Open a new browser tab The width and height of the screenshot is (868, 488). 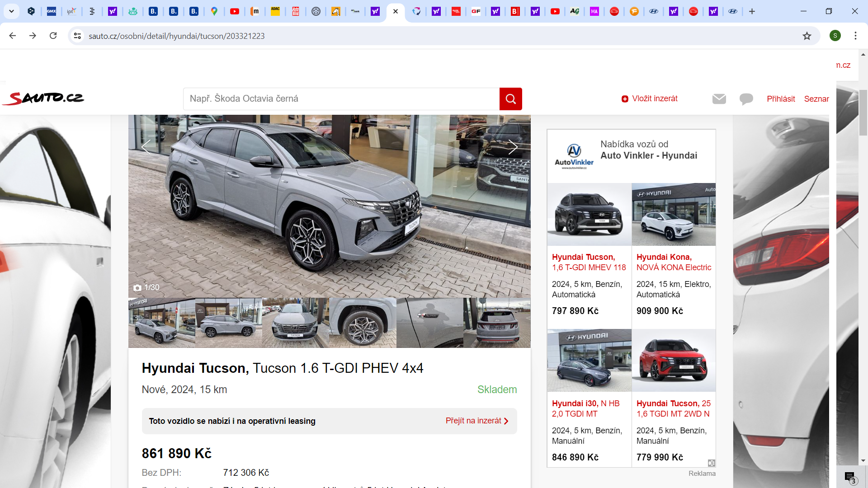752,11
